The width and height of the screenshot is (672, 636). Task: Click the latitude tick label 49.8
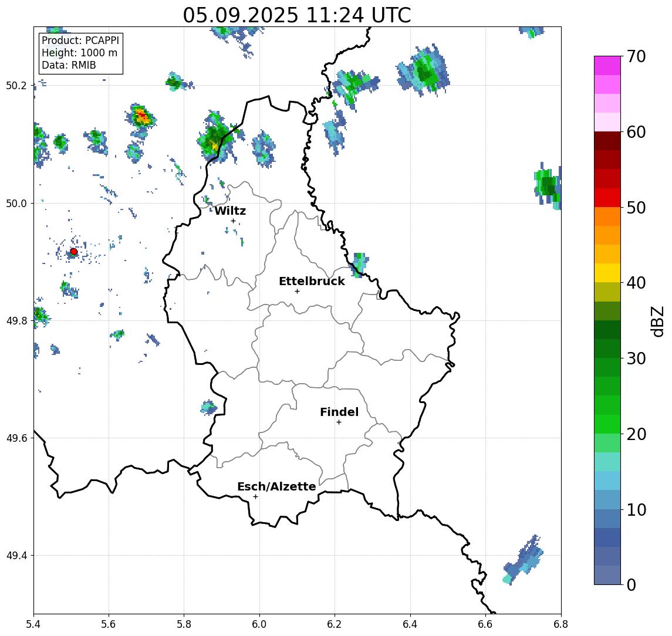tap(16, 320)
